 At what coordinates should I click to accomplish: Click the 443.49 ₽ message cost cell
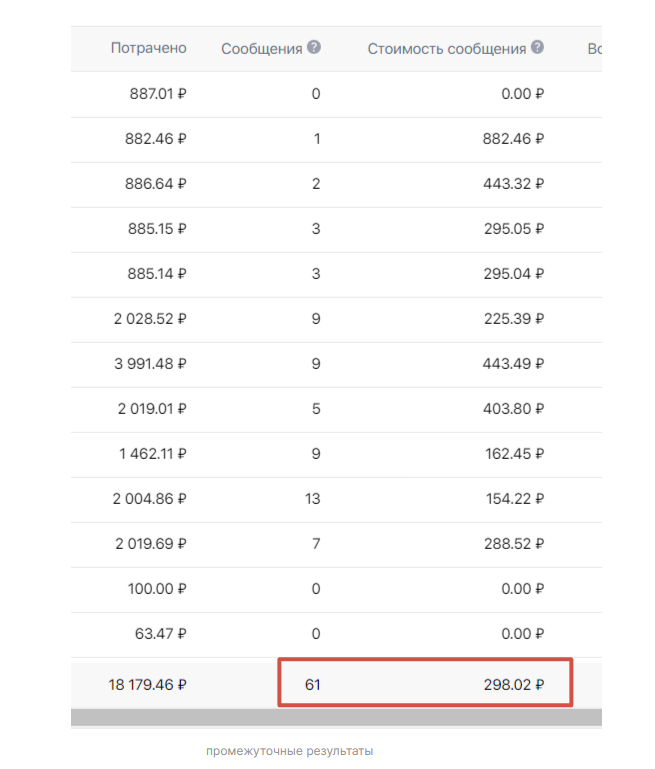pyautogui.click(x=511, y=364)
